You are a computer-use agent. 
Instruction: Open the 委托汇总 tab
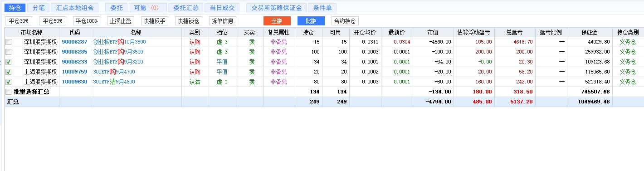pyautogui.click(x=185, y=8)
